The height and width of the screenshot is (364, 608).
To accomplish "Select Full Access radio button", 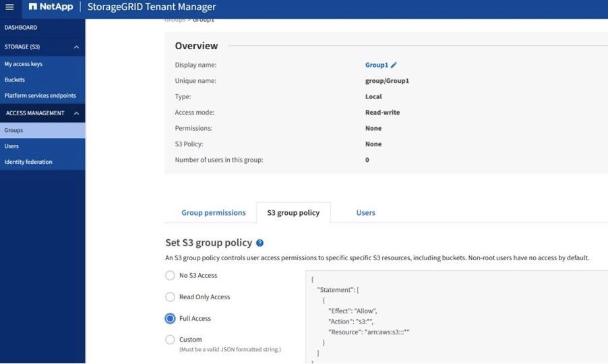I will [x=171, y=319].
